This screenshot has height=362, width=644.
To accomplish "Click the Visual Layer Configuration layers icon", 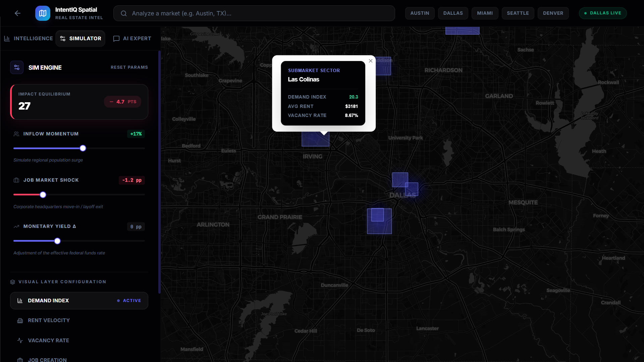I will coord(13,282).
